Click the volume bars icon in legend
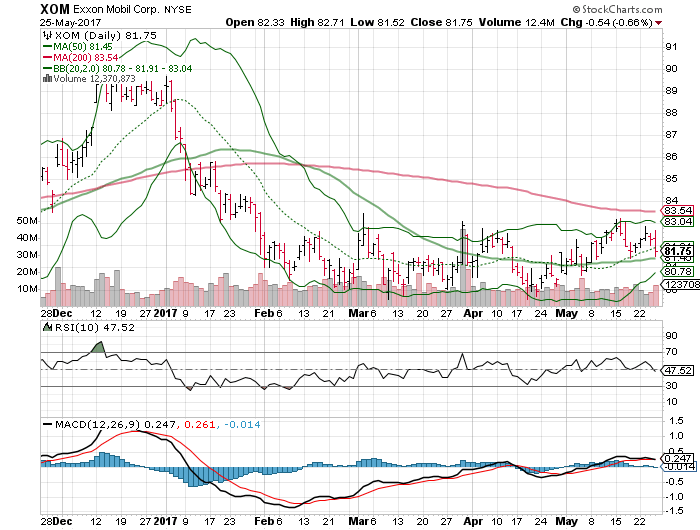This screenshot has width=700, height=530. tap(47, 79)
